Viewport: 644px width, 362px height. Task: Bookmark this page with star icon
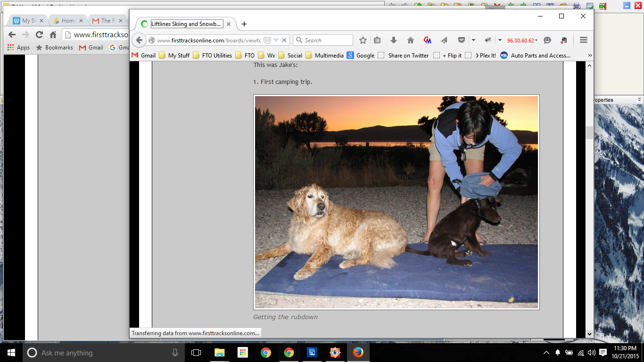tap(363, 40)
